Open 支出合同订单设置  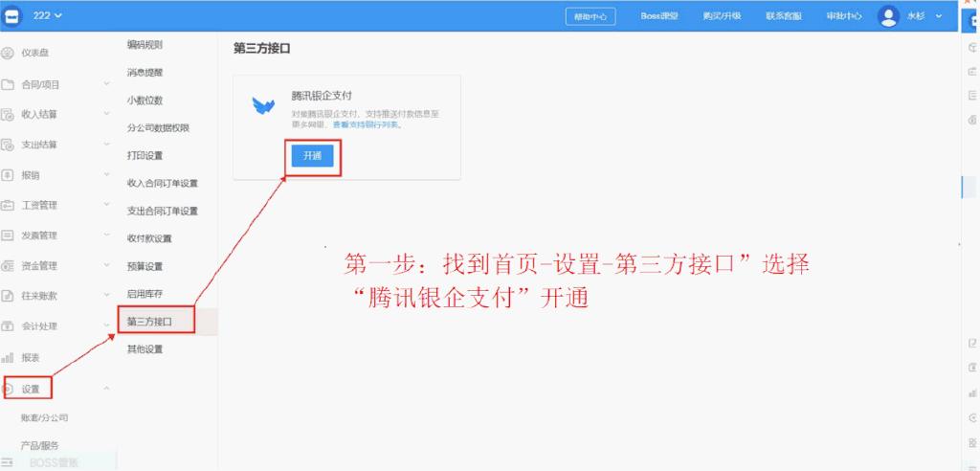163,211
